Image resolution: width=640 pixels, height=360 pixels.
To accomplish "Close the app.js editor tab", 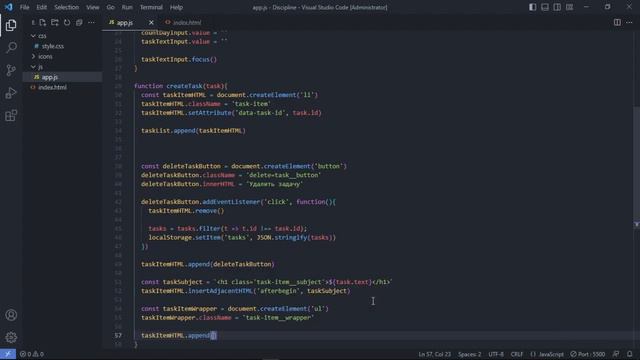I will pyautogui.click(x=151, y=22).
